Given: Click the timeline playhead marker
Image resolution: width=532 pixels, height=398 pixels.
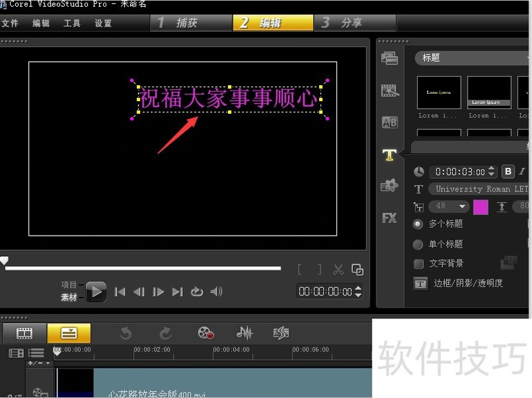Looking at the screenshot, I should 57,351.
